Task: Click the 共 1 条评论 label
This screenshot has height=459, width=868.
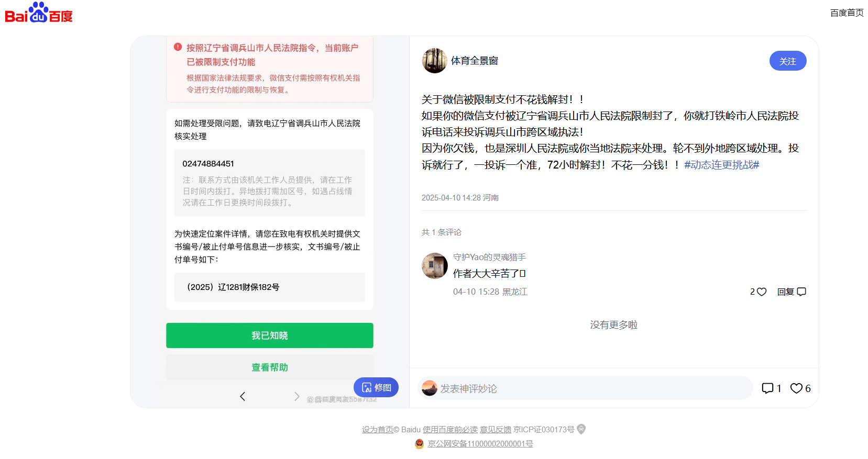Action: click(x=442, y=232)
